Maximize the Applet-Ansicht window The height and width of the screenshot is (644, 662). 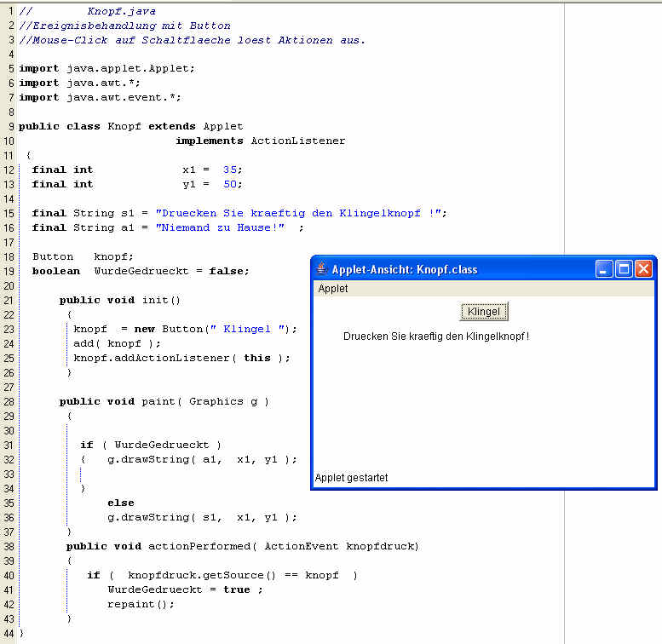pyautogui.click(x=624, y=269)
